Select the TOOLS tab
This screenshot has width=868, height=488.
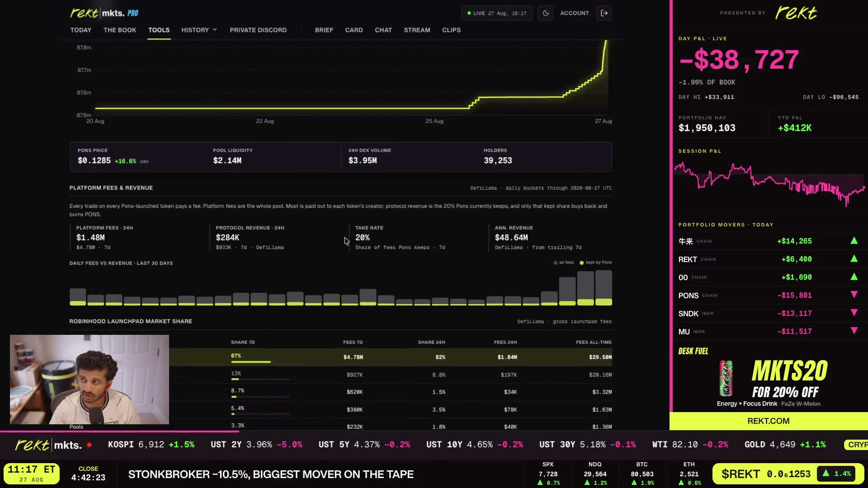pyautogui.click(x=159, y=30)
